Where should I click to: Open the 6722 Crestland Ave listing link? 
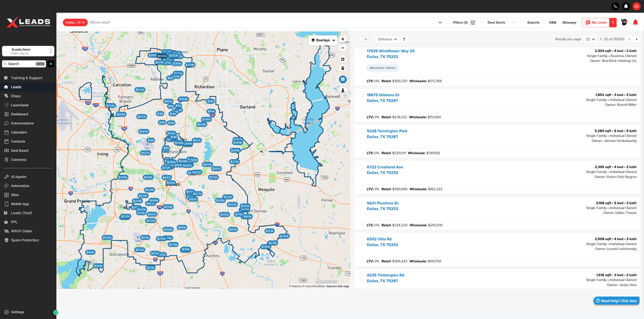(x=385, y=167)
